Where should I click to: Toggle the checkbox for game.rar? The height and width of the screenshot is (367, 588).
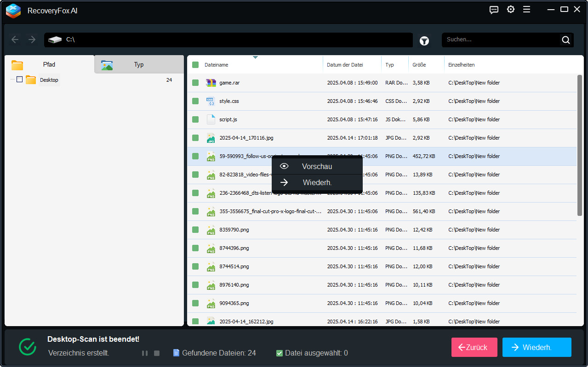click(195, 83)
